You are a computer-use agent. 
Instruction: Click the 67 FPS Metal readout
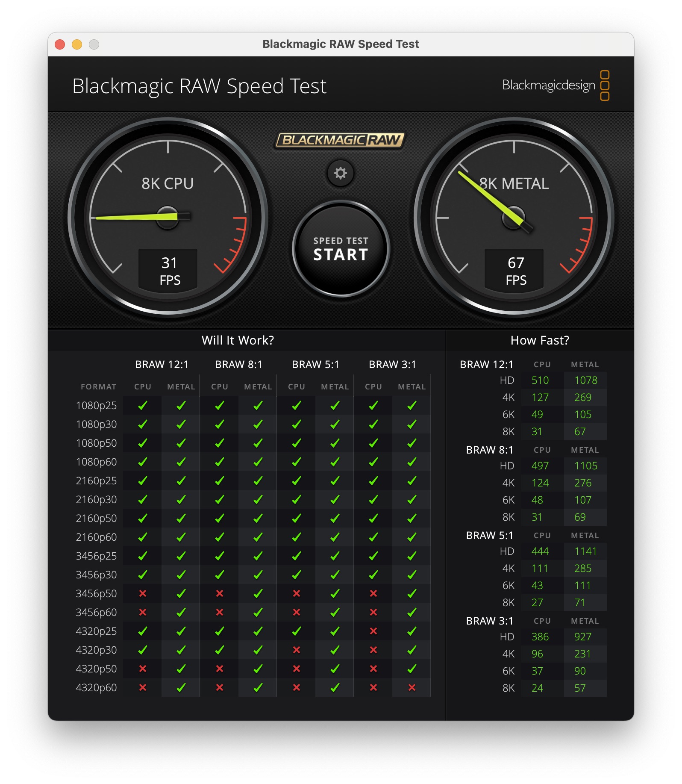(x=514, y=271)
